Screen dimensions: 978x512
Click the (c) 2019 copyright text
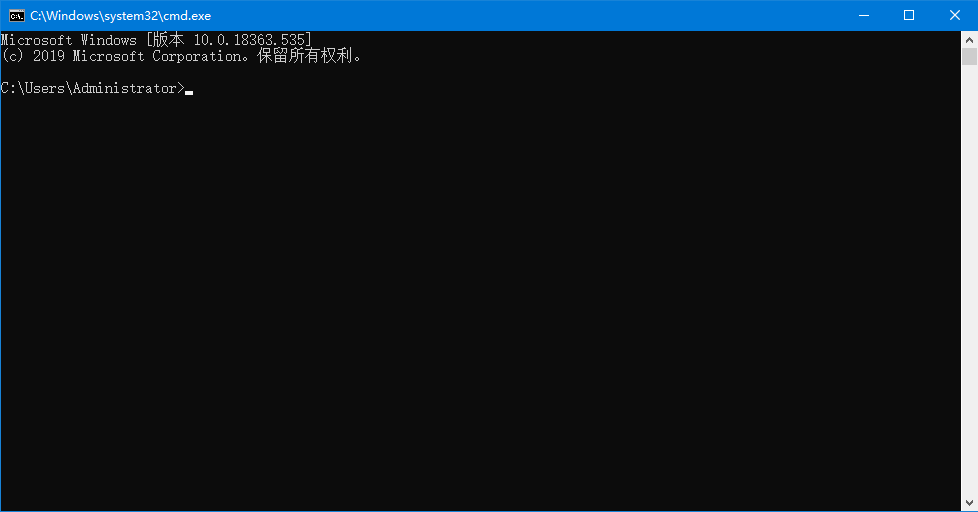(33, 56)
